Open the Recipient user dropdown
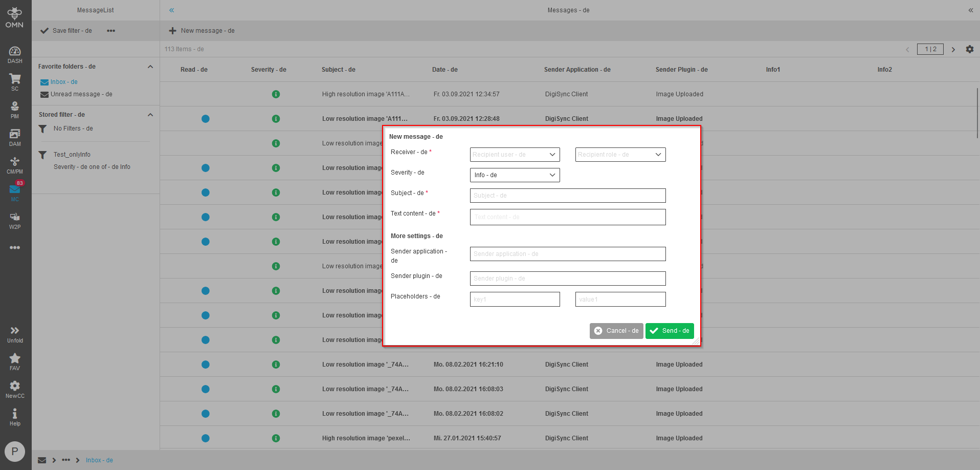This screenshot has height=470, width=980. pyautogui.click(x=515, y=155)
